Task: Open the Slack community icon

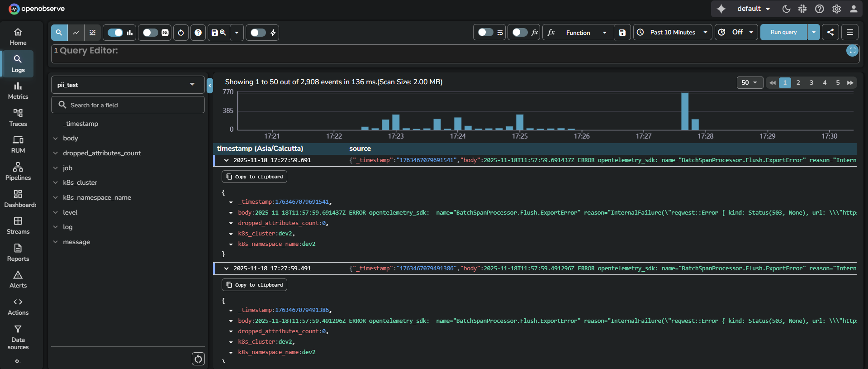Action: (x=802, y=9)
